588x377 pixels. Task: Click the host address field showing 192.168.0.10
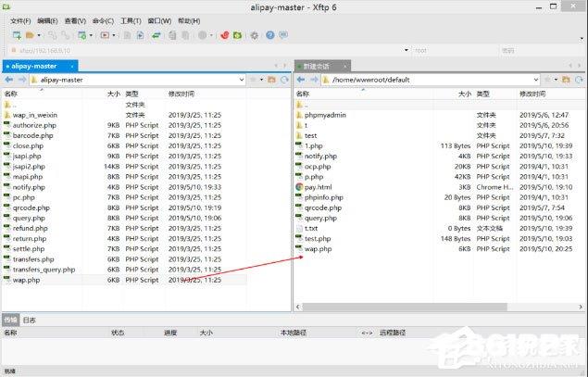210,50
